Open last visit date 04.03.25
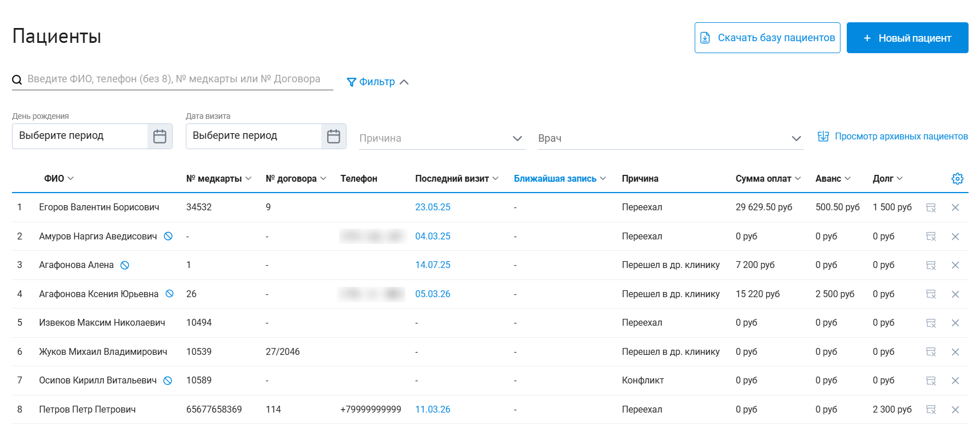The image size is (980, 424). coord(433,236)
